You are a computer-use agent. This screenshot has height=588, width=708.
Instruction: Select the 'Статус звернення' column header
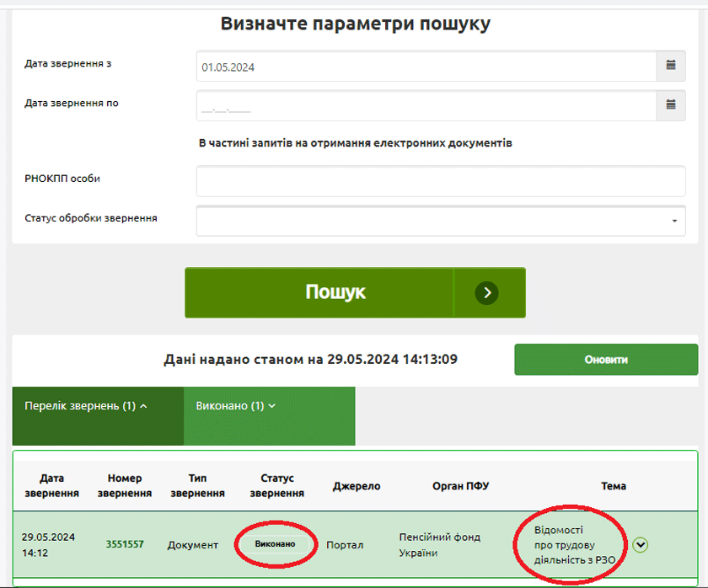(276, 486)
